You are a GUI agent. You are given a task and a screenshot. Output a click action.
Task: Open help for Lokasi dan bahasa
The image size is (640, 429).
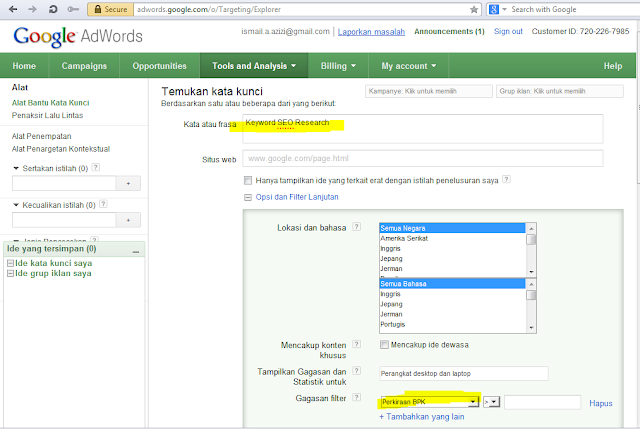click(356, 227)
